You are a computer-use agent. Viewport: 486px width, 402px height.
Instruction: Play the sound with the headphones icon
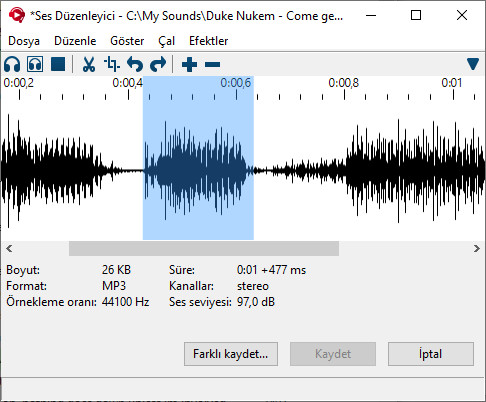[x=12, y=64]
